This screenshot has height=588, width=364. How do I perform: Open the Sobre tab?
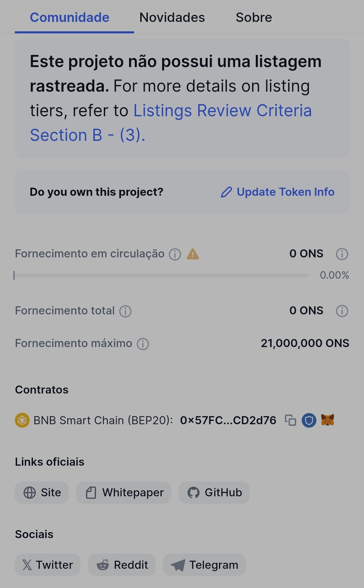coord(254,18)
